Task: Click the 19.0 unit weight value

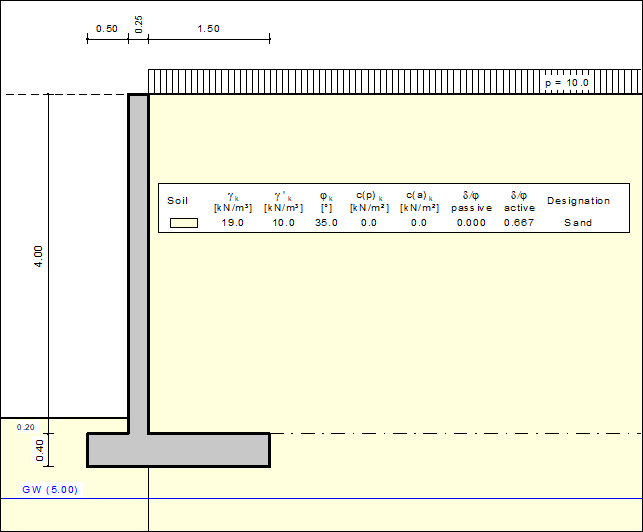Action: tap(233, 223)
